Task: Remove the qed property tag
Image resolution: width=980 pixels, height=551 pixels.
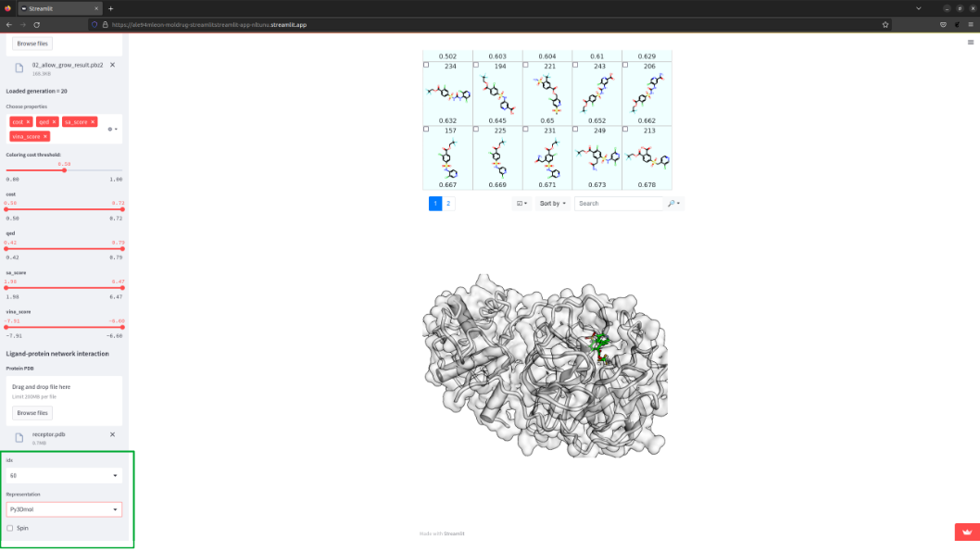Action: [55, 122]
